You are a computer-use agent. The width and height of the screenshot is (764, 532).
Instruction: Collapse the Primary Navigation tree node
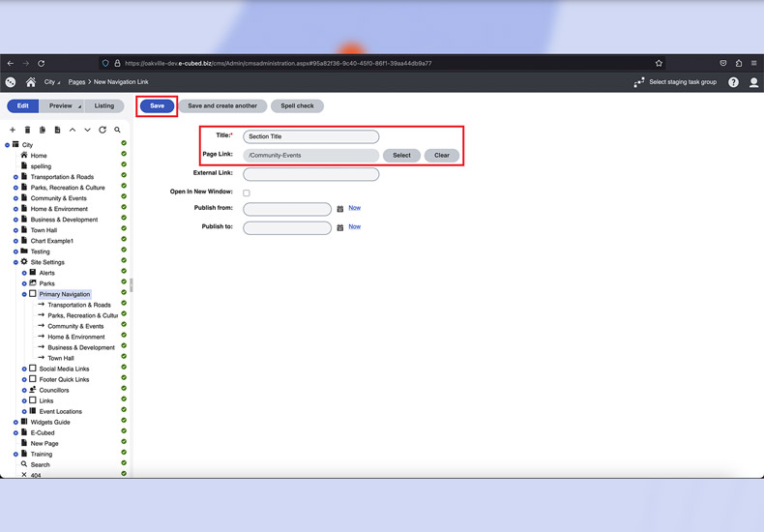(x=24, y=294)
